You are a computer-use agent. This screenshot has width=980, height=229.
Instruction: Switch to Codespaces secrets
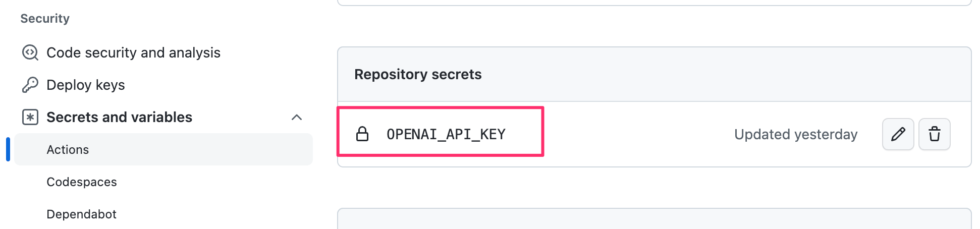coord(82,182)
